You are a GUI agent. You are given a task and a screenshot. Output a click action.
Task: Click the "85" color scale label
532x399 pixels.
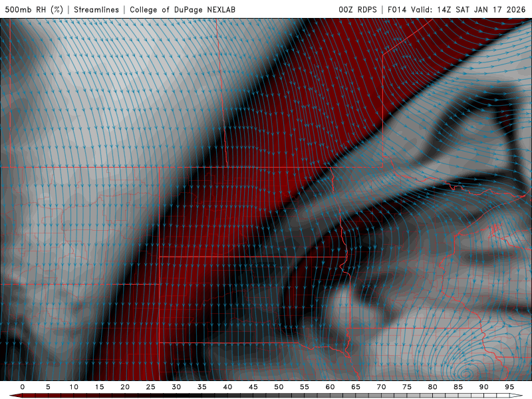click(458, 387)
